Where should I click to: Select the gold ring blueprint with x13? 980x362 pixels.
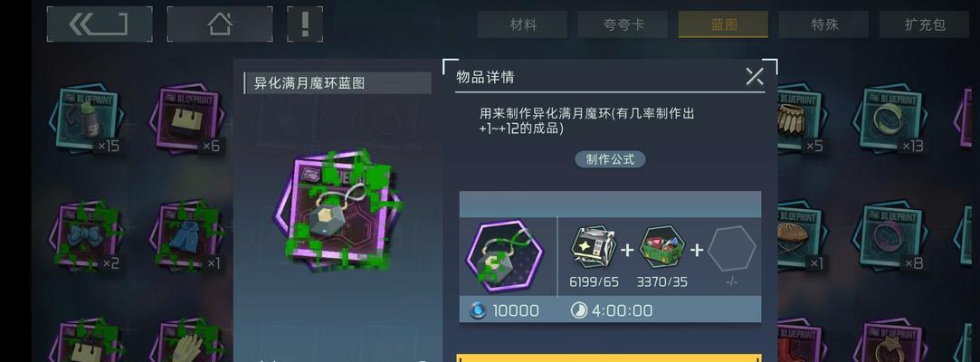pyautogui.click(x=890, y=119)
